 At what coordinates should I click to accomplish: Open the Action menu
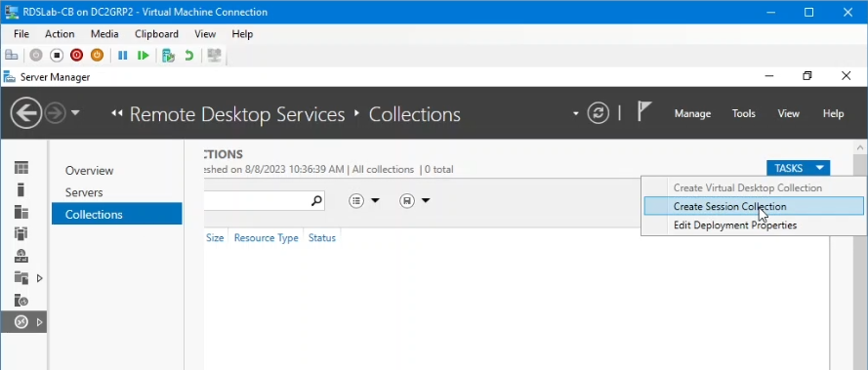60,34
